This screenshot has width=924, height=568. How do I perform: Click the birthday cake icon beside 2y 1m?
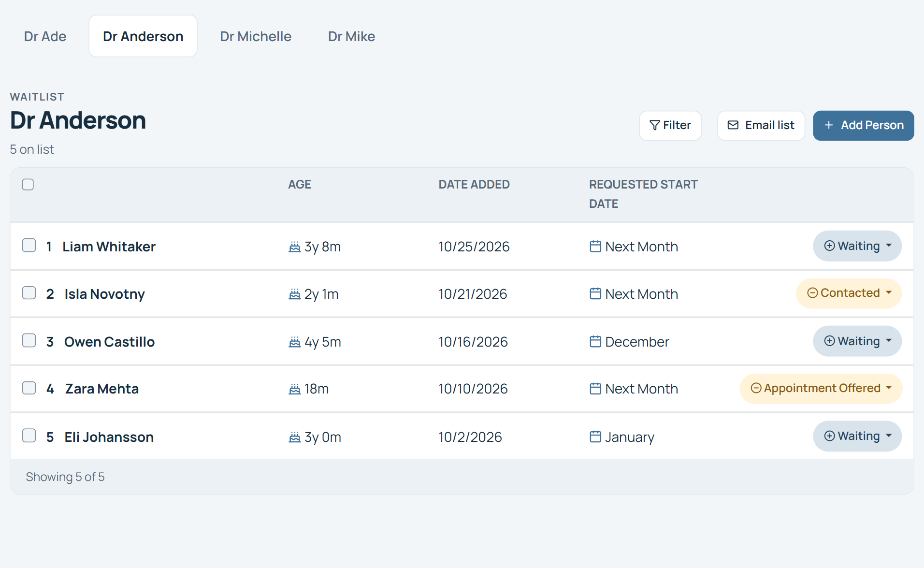294,294
